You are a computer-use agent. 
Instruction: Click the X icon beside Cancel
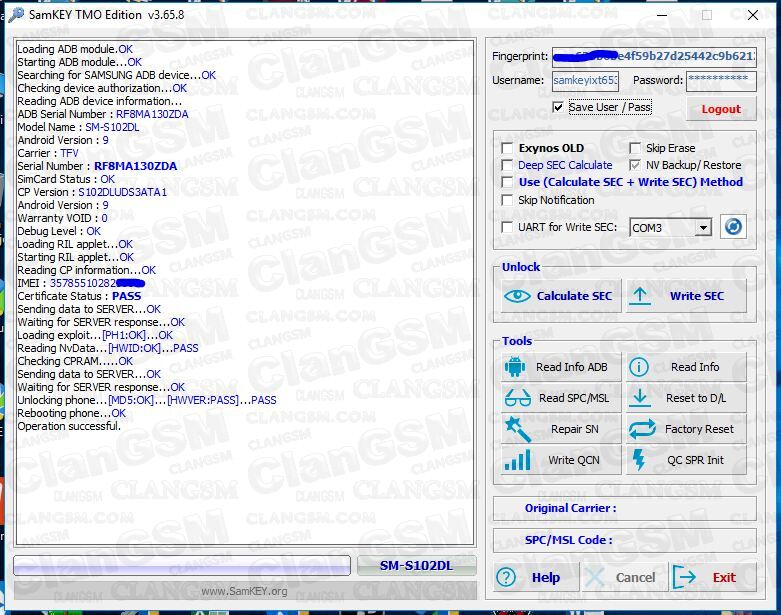pos(594,578)
